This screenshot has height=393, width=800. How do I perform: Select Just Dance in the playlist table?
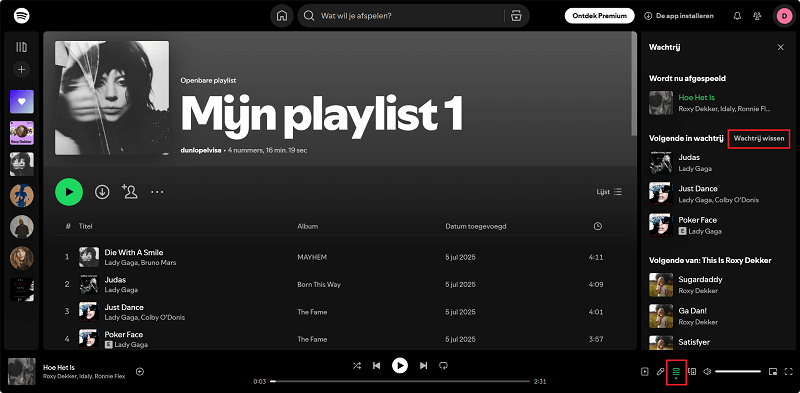(340, 312)
